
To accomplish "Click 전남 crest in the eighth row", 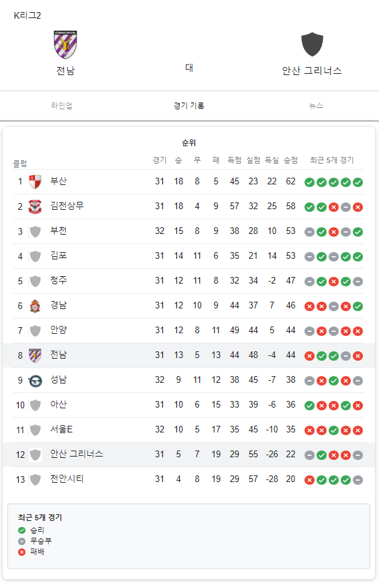I will click(x=36, y=355).
